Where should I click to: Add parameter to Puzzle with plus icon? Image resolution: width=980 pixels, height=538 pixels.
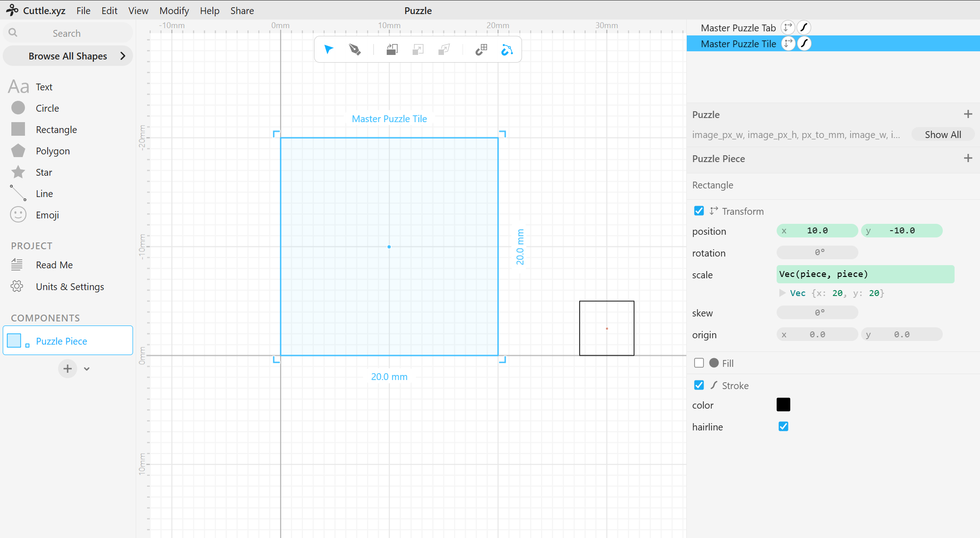pyautogui.click(x=968, y=114)
